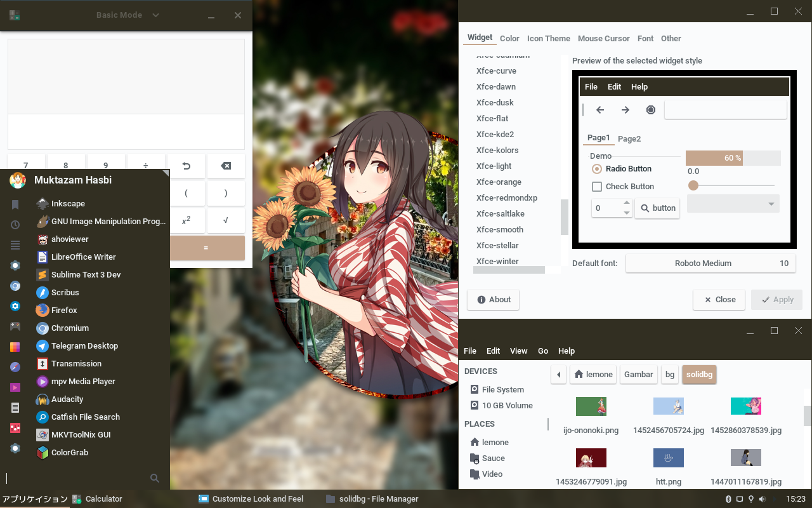
Task: Click the Close button in Look and Feel
Action: coord(719,300)
